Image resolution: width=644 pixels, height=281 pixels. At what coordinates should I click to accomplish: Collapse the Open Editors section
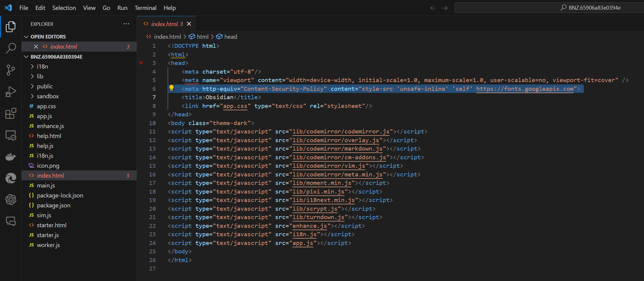click(x=26, y=37)
